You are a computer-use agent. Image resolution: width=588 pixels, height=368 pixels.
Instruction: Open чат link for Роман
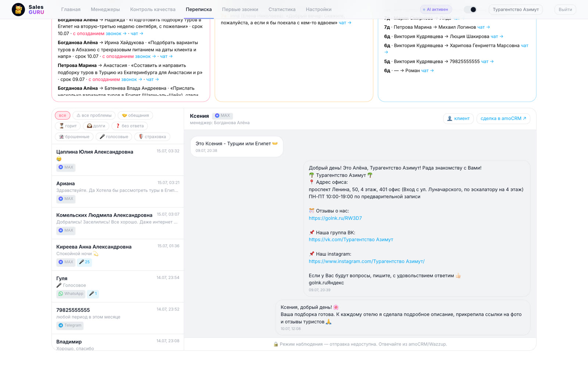click(427, 71)
